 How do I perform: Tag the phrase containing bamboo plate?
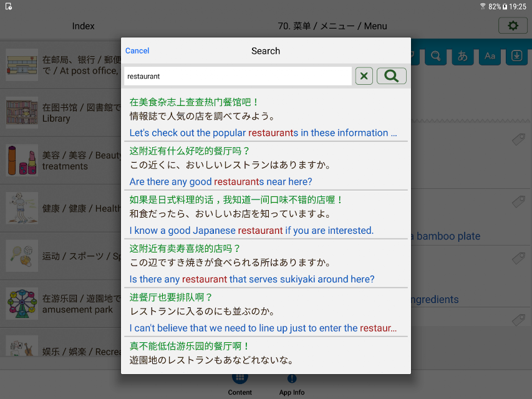(x=518, y=202)
